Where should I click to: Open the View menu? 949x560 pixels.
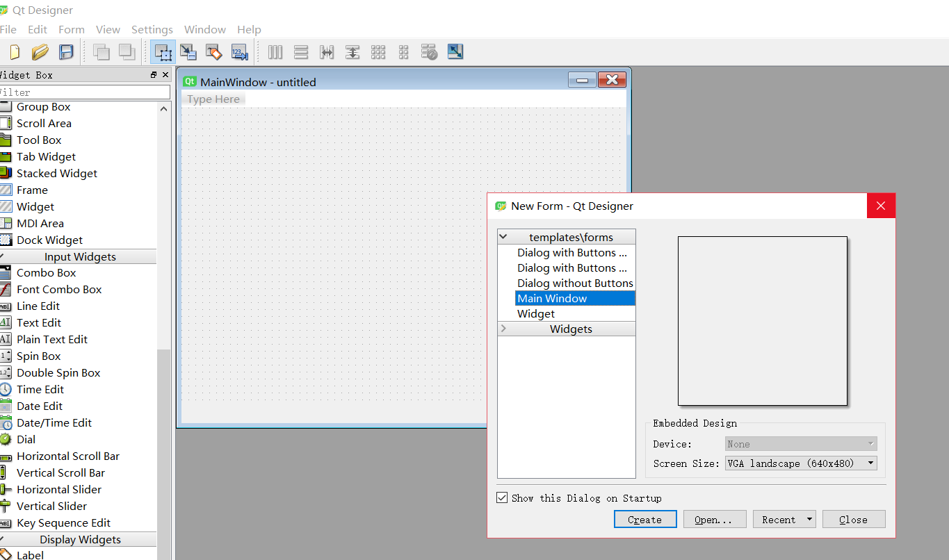pyautogui.click(x=108, y=29)
